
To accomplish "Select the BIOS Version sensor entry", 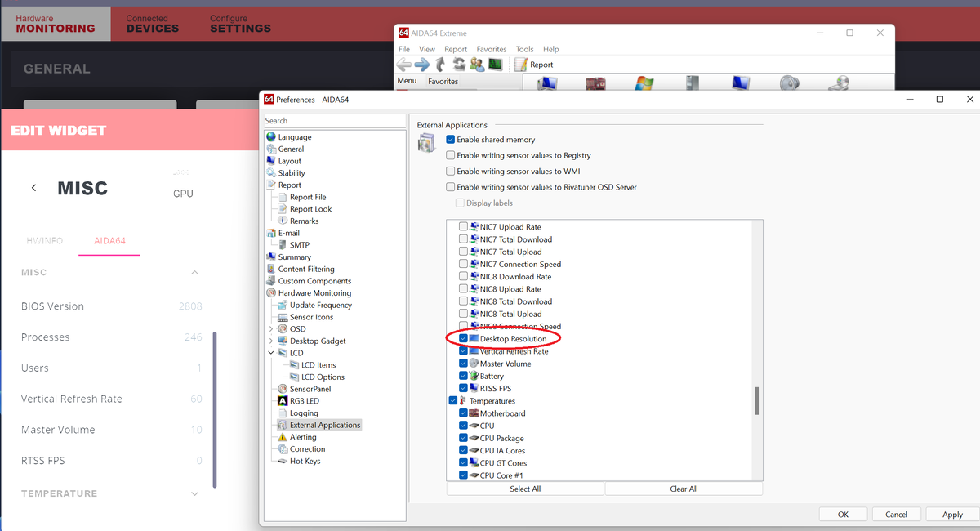I will click(x=112, y=306).
